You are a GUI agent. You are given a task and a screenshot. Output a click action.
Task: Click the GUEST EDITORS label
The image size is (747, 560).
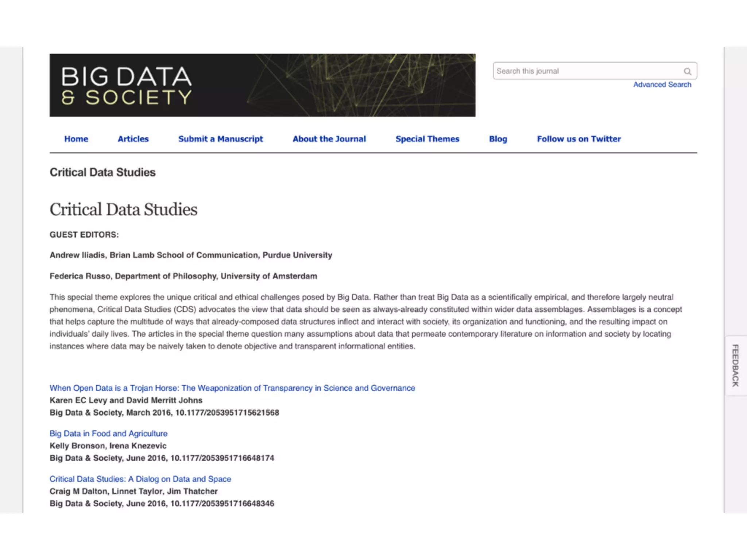click(84, 235)
